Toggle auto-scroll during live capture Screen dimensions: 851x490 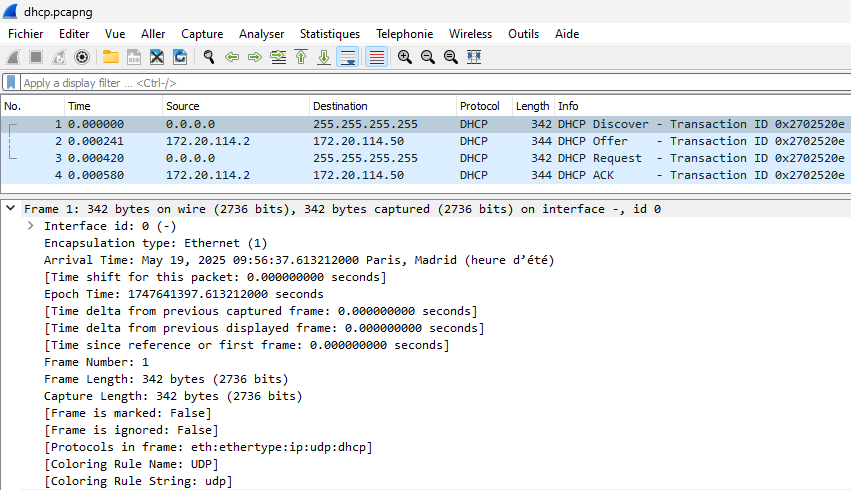coord(347,57)
